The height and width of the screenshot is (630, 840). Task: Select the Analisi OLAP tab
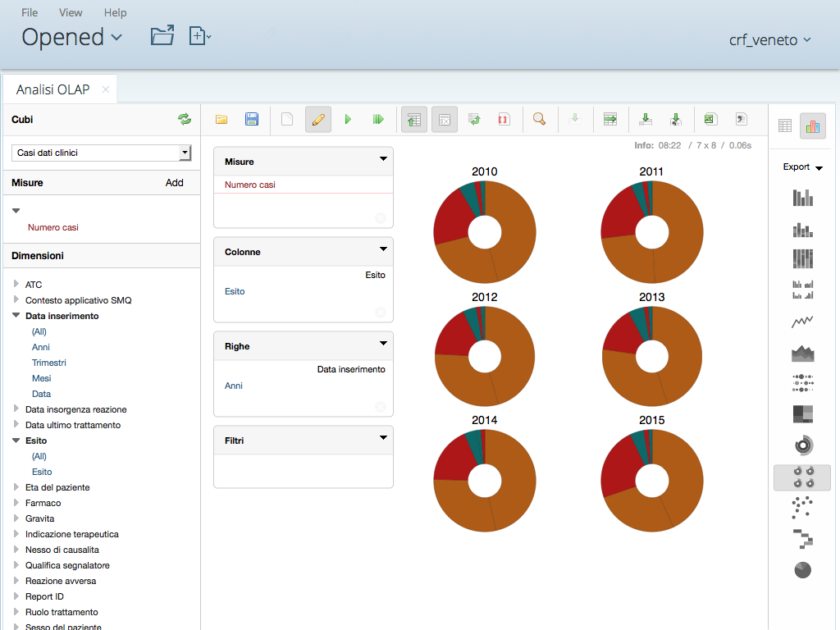coord(52,89)
